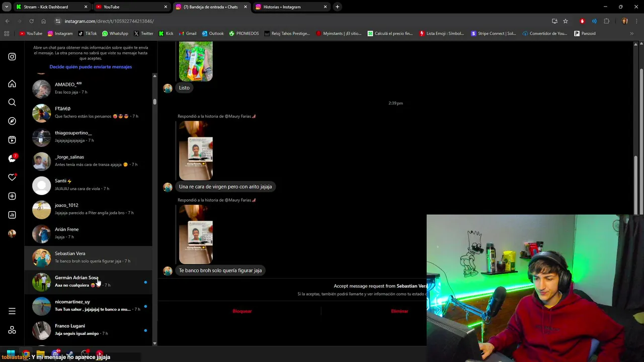Open the Santii chat request
644x362 pixels.
[x=89, y=185]
